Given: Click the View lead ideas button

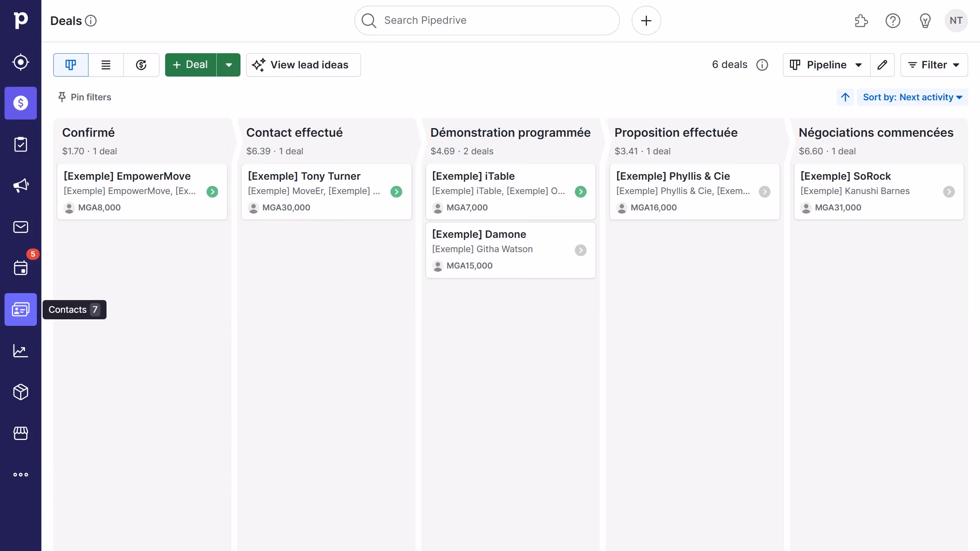Looking at the screenshot, I should tap(303, 65).
